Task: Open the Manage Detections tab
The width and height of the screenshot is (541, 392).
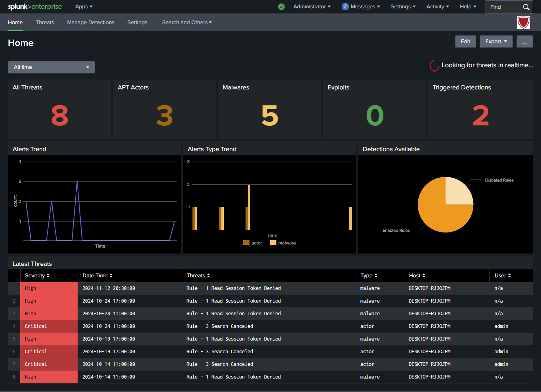Action: click(91, 23)
